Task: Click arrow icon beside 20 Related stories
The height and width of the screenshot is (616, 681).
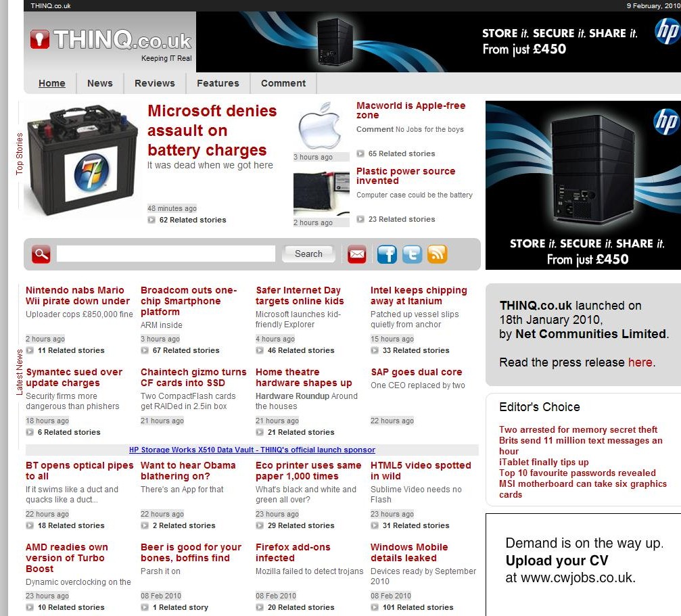Action: point(259,607)
